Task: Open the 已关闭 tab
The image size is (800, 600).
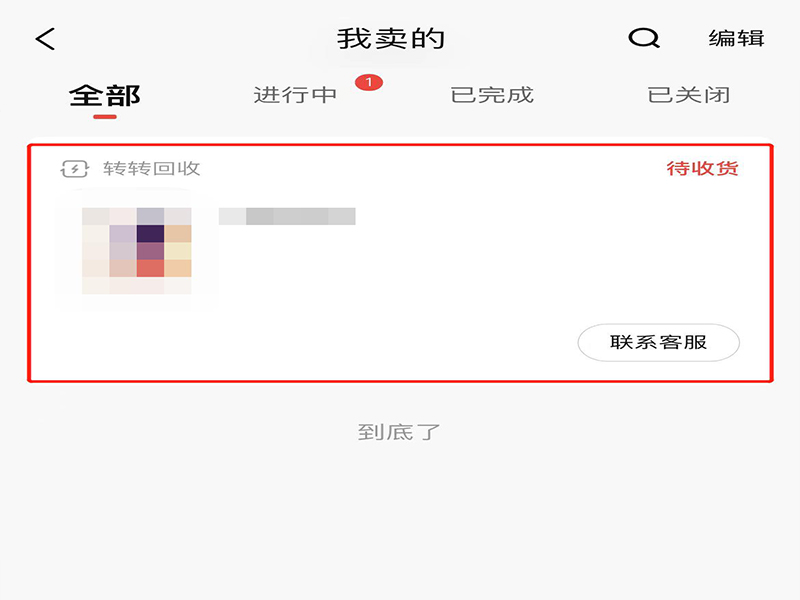Action: pos(689,95)
